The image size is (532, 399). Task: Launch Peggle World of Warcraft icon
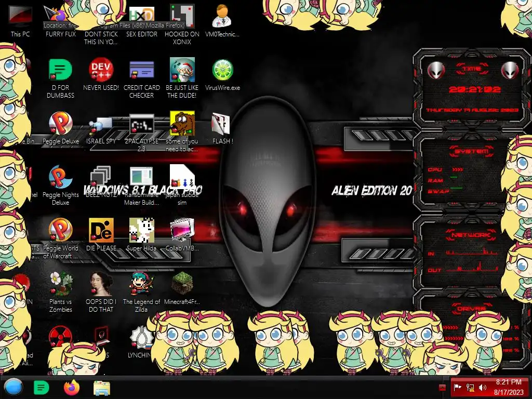60,239
